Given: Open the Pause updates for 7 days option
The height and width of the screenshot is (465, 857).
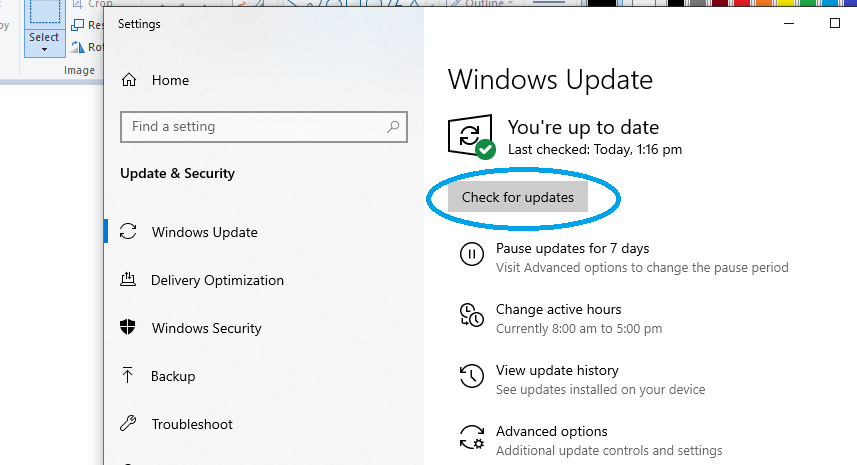Looking at the screenshot, I should point(572,248).
